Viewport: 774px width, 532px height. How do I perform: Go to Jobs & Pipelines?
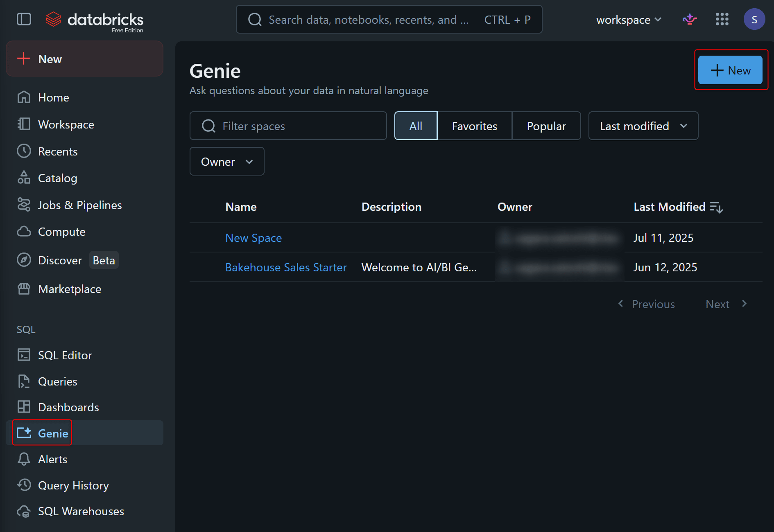(79, 205)
